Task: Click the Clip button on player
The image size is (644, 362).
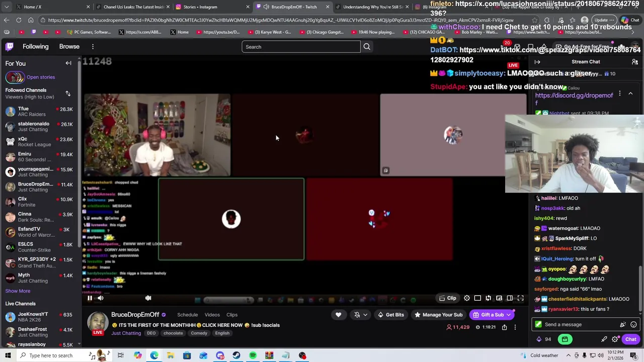Action: (448, 298)
